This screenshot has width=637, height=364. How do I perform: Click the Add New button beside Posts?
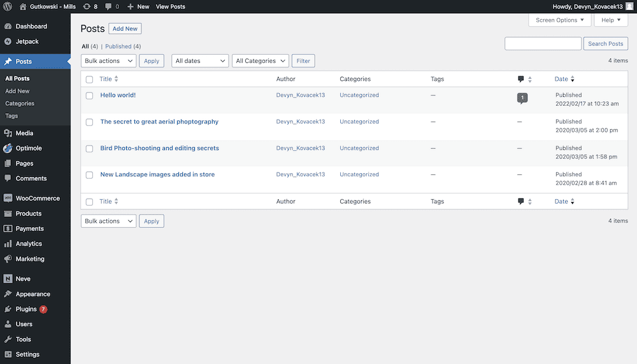click(x=125, y=29)
